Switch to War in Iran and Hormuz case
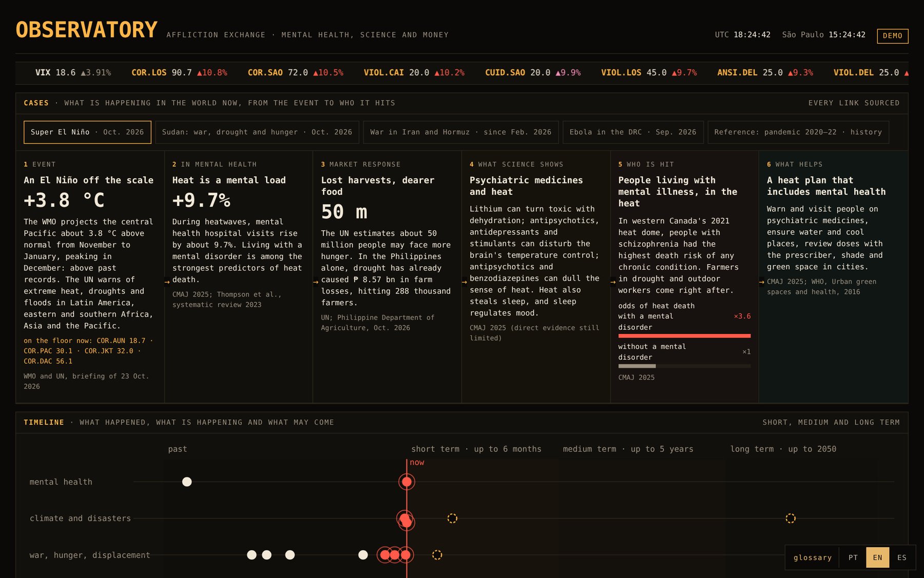Viewport: 924px width, 578px height. tap(461, 132)
